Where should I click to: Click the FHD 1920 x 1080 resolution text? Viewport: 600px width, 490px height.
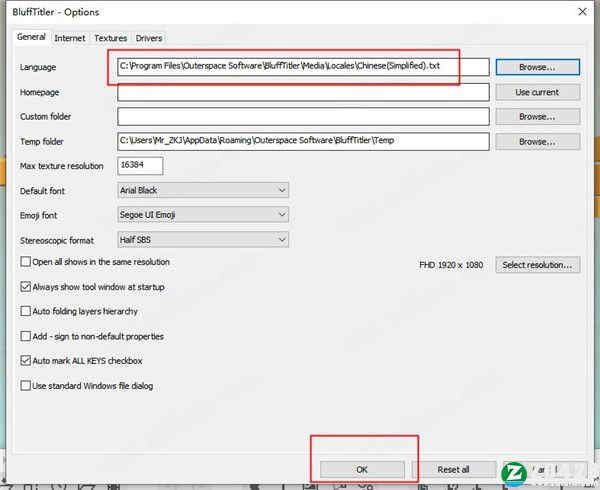tap(451, 265)
